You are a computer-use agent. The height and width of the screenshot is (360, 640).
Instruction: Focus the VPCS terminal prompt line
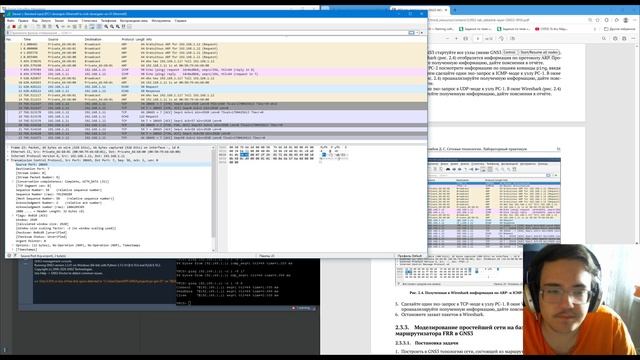coord(184,303)
